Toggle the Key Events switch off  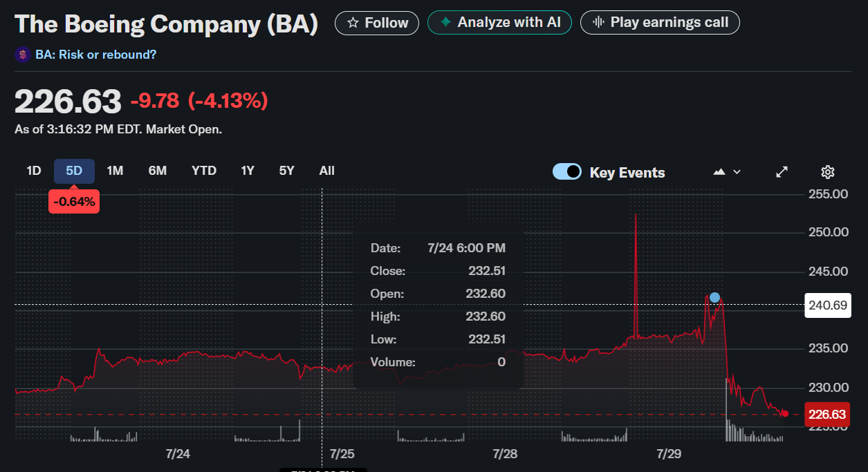[567, 172]
